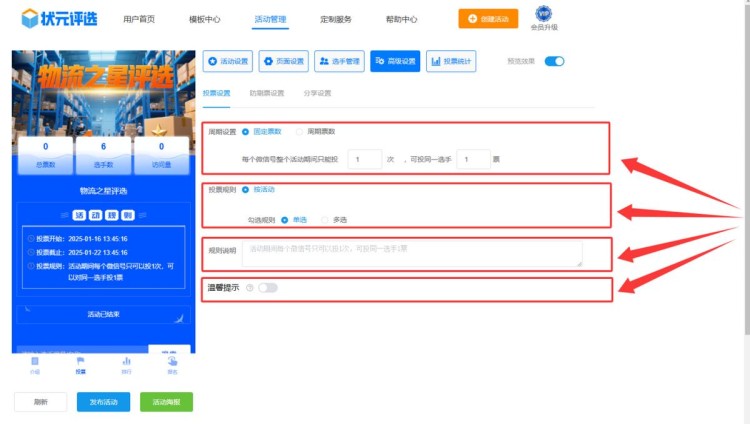
Task: Open 选手管理 toolbar button
Action: tap(339, 61)
